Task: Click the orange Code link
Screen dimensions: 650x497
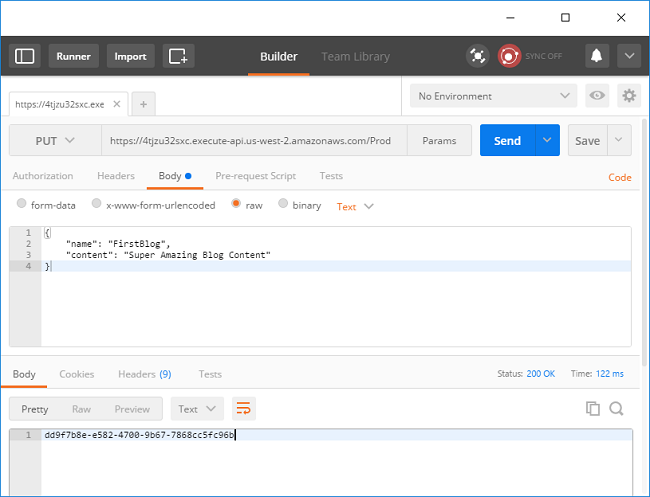Action: point(620,177)
